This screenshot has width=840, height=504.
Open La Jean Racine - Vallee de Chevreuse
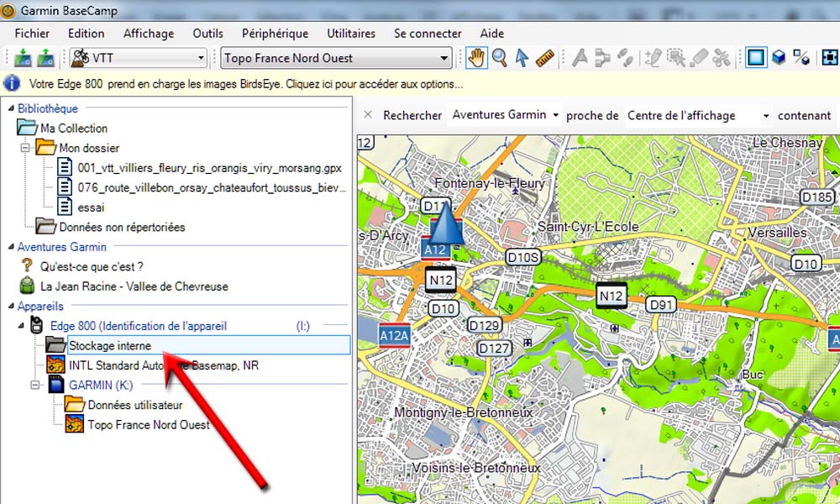(134, 286)
